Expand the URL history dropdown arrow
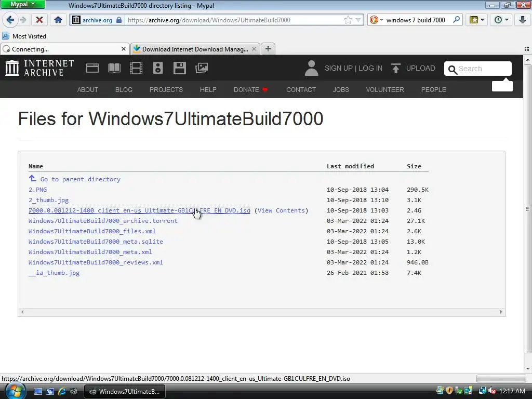Viewport: 532px width, 399px height. (x=358, y=20)
